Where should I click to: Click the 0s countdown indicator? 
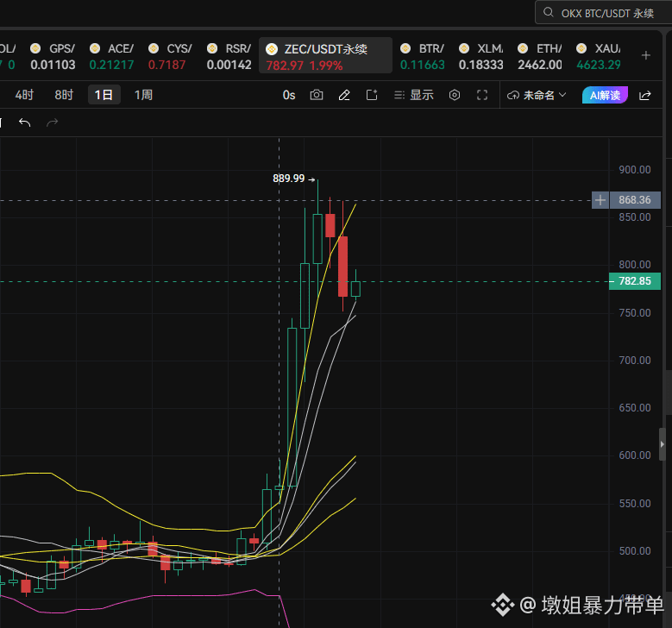[289, 95]
